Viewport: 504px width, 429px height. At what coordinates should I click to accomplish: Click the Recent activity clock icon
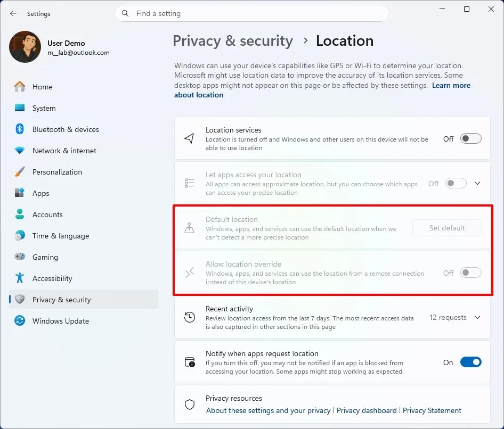pyautogui.click(x=189, y=317)
